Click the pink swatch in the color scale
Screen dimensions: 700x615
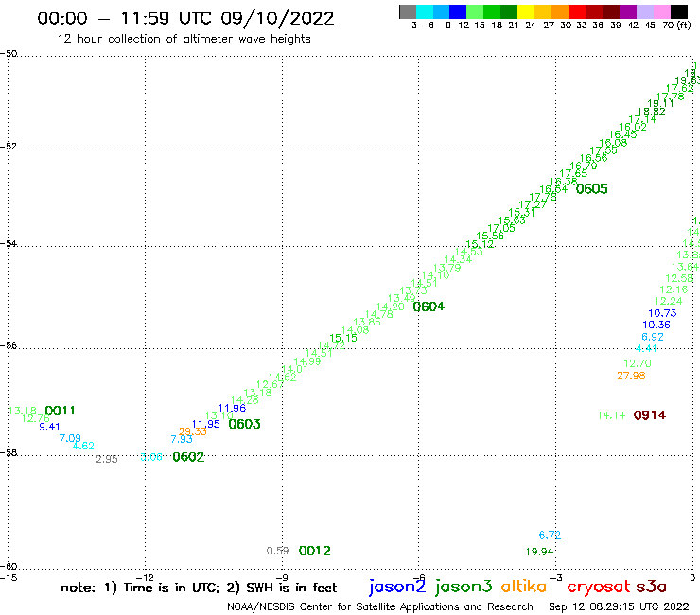pos(662,11)
